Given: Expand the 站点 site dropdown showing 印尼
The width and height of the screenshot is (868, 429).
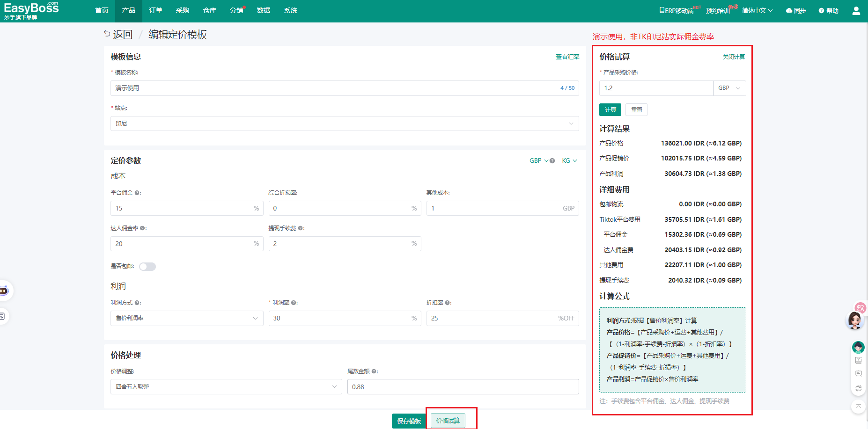Looking at the screenshot, I should click(344, 124).
